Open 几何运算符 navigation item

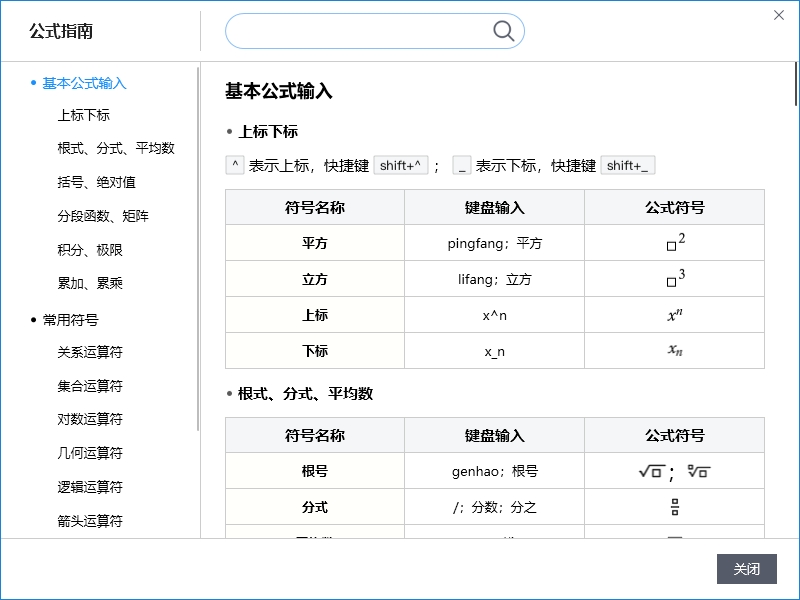pos(90,453)
